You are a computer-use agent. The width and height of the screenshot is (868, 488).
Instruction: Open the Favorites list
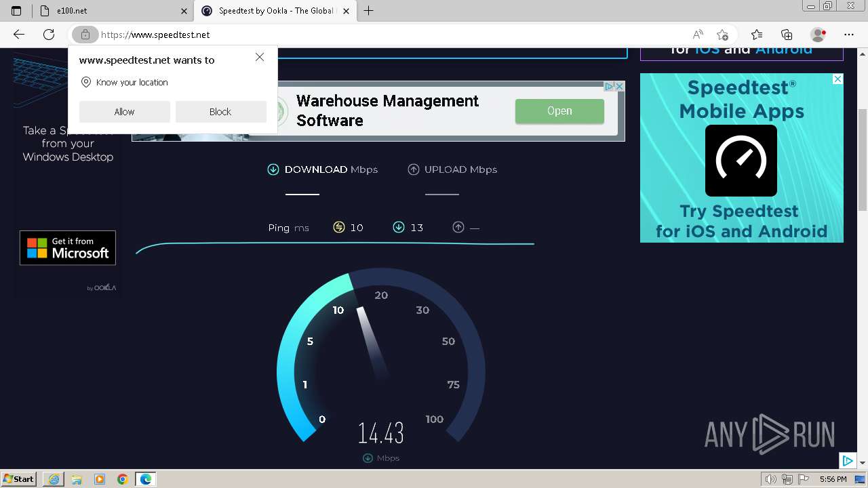point(757,35)
